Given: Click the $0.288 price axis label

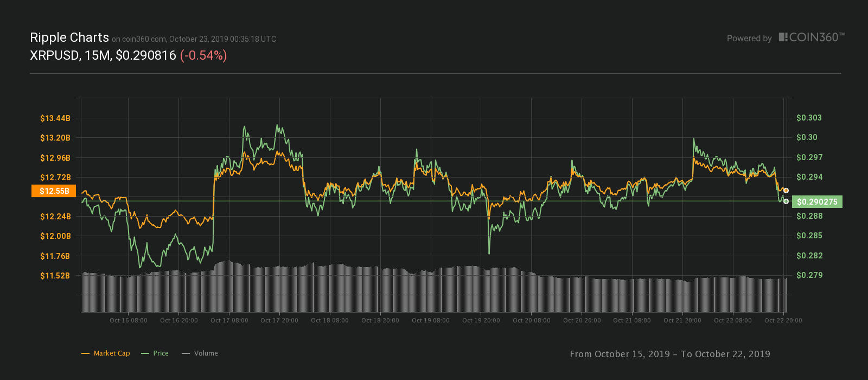Looking at the screenshot, I should tap(809, 216).
